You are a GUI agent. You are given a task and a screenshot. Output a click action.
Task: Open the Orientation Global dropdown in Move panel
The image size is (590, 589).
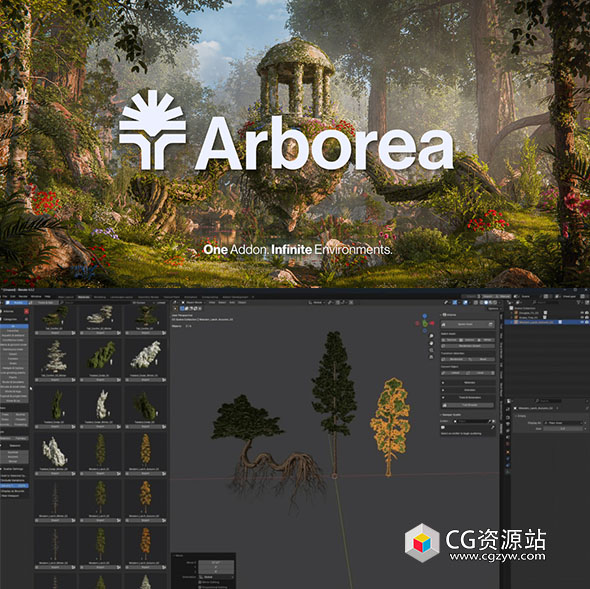click(x=216, y=577)
